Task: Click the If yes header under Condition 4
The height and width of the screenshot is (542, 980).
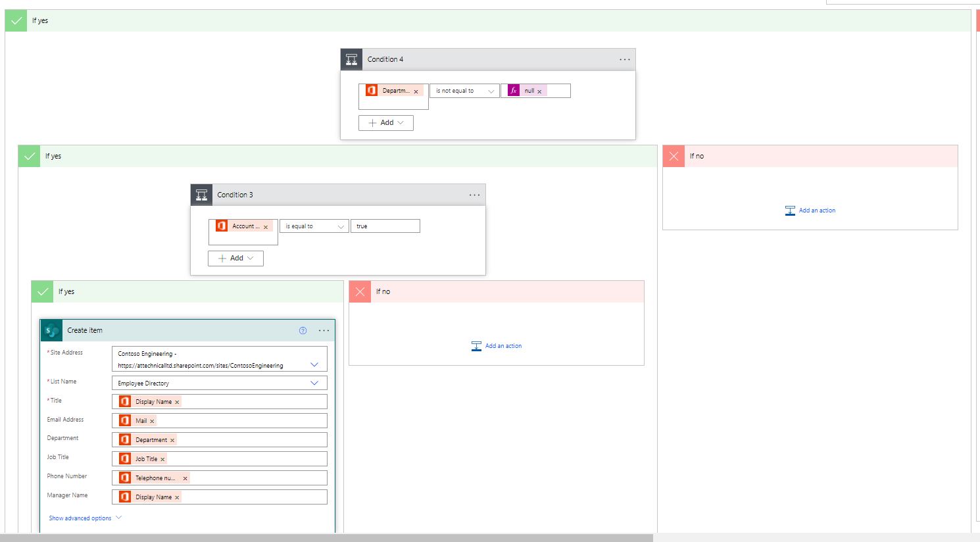Action: point(337,157)
